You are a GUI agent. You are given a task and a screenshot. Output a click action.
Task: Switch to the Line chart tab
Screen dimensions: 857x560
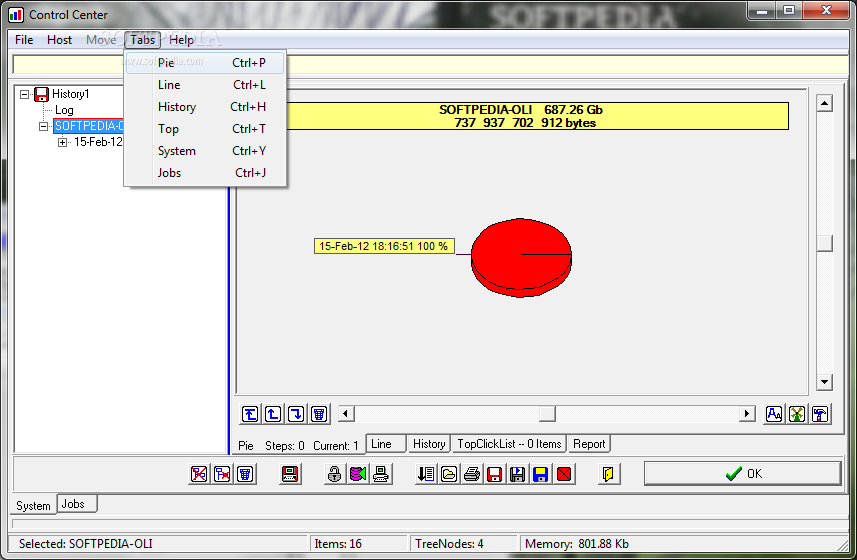pyautogui.click(x=386, y=444)
